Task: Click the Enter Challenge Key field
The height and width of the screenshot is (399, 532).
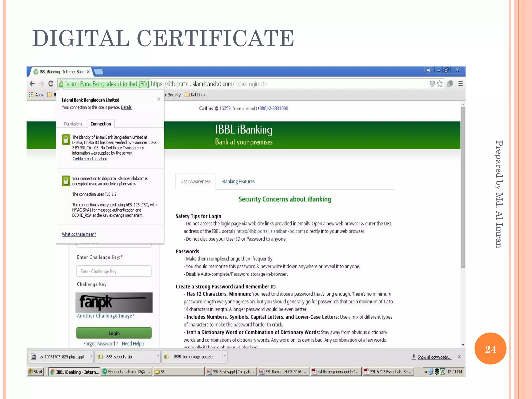Action: (114, 271)
